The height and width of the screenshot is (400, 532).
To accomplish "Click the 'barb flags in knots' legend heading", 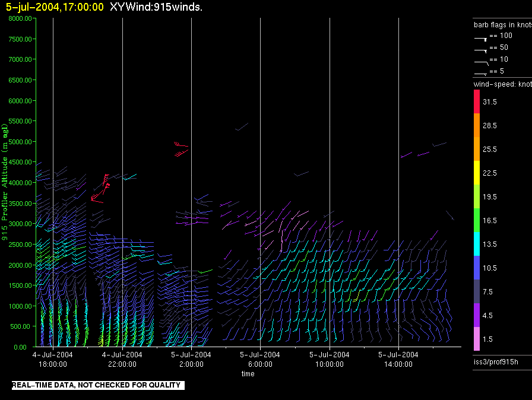I will coord(503,25).
